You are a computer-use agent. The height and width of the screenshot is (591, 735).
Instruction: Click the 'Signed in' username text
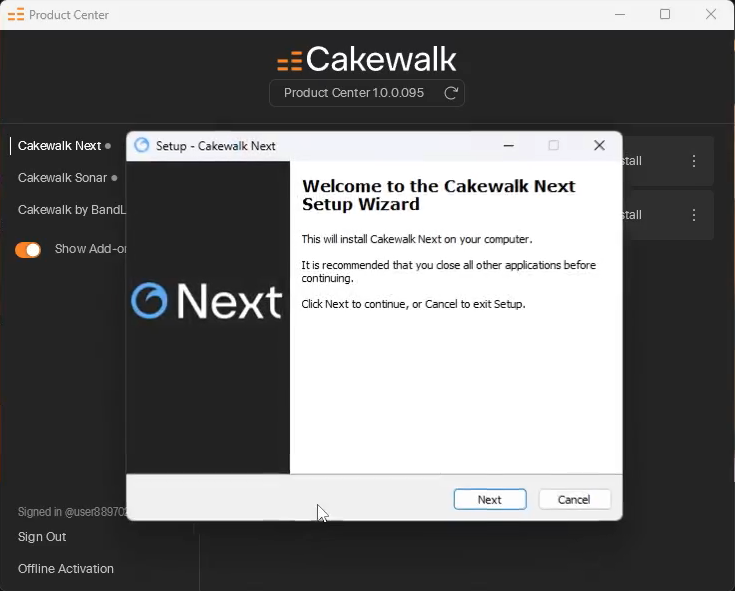[x=72, y=512]
